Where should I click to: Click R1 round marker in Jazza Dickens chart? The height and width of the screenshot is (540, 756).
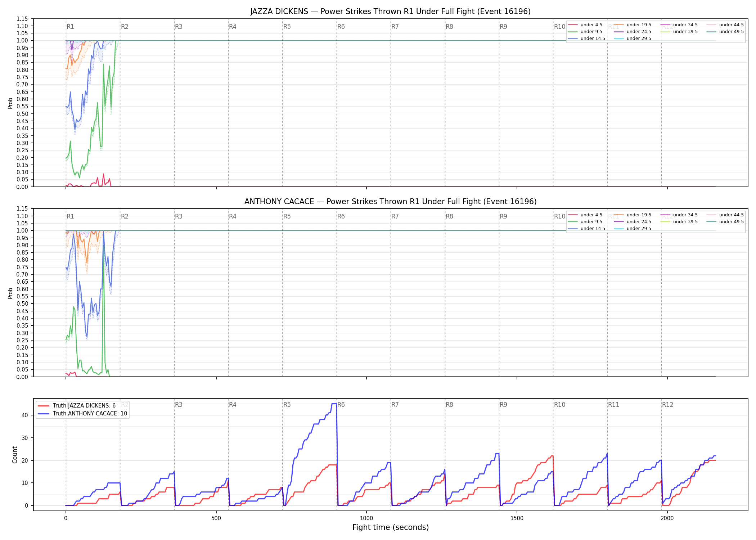70,27
